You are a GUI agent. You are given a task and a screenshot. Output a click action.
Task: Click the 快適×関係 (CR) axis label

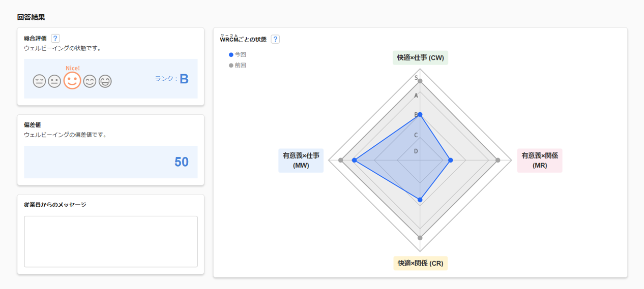coord(420,263)
